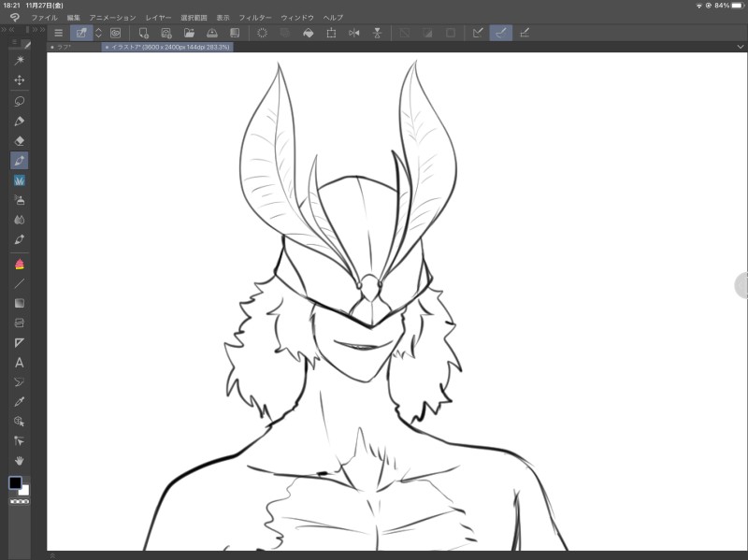Screen dimensions: 748x560
Task: Open the レイヤー menu
Action: coord(158,18)
